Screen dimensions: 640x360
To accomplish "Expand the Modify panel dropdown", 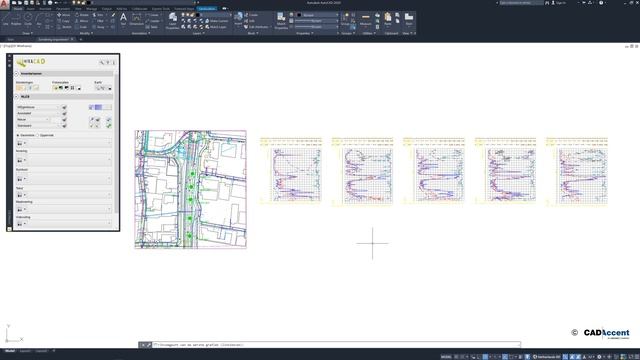I will coord(86,33).
